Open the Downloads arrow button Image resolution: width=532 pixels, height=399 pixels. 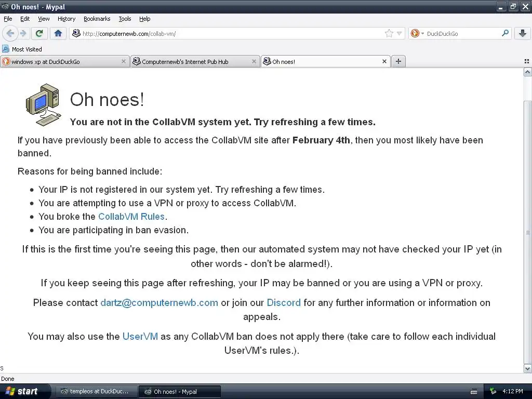coord(523,33)
